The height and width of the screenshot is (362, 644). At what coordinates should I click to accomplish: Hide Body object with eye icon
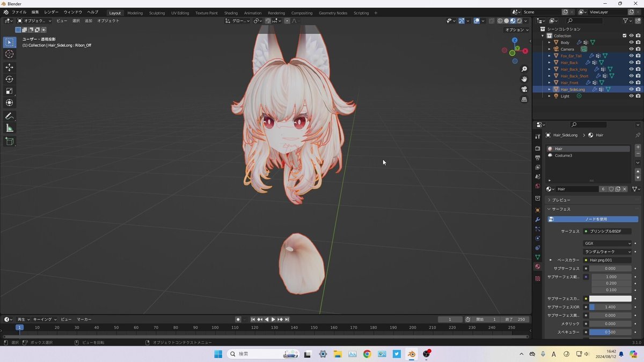click(631, 42)
